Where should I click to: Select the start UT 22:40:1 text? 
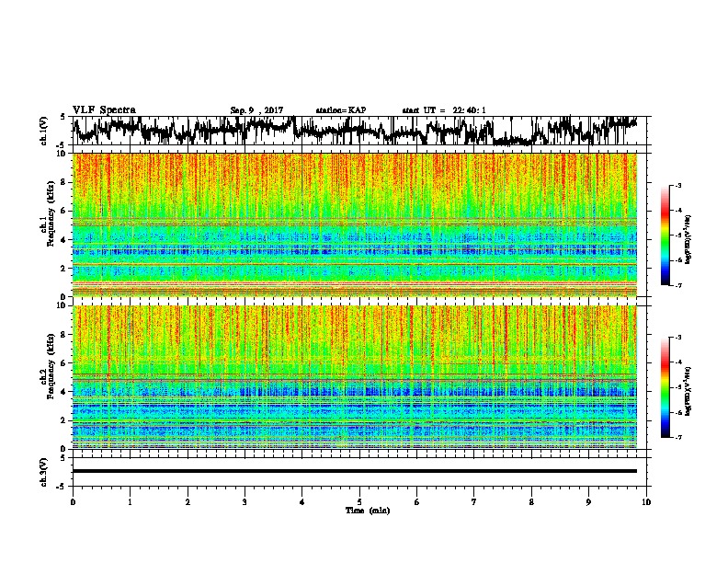444,110
